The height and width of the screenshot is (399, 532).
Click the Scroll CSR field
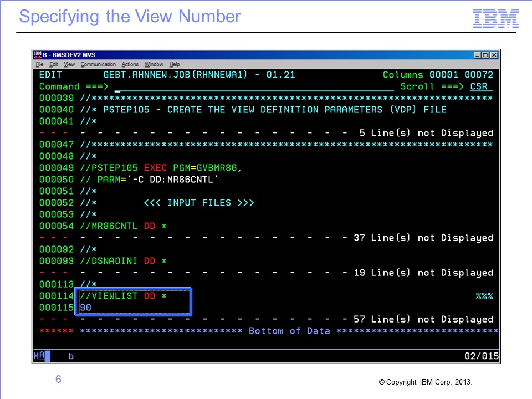point(482,86)
